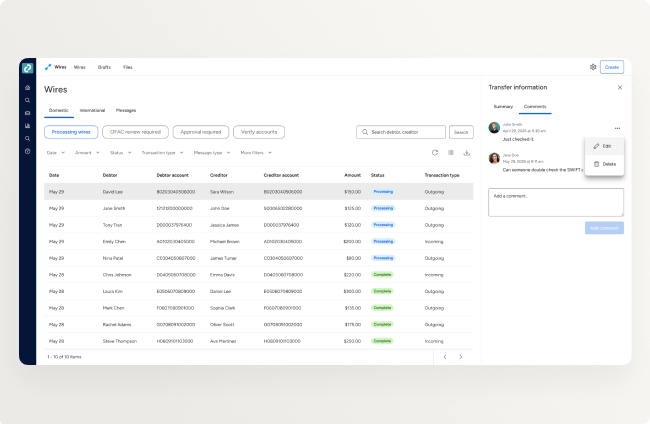The width and height of the screenshot is (650, 424).
Task: Switch to the Summary tab in Transfer information
Action: pyautogui.click(x=503, y=107)
